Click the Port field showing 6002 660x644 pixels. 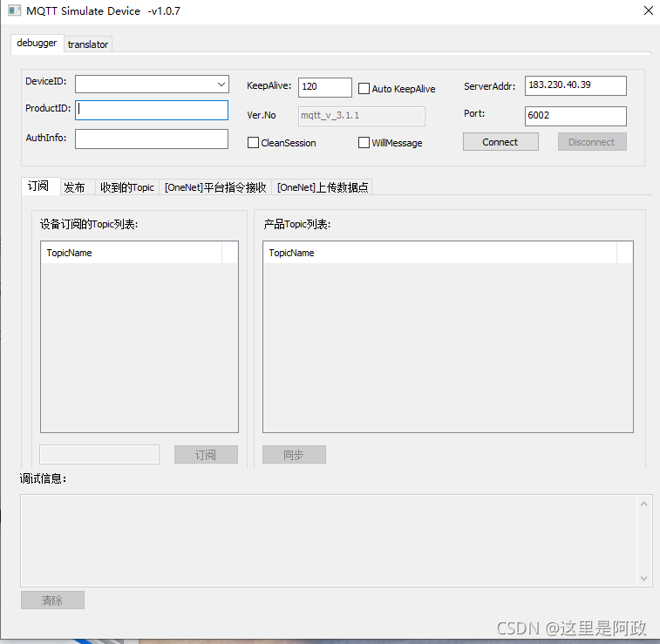click(575, 116)
